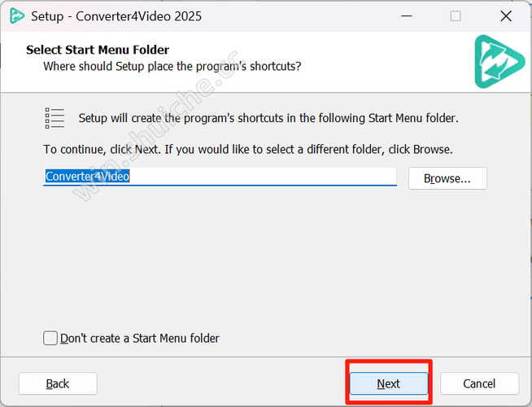Image resolution: width=532 pixels, height=407 pixels.
Task: Click the highlighted Converter4Video text in the field
Action: pos(87,176)
